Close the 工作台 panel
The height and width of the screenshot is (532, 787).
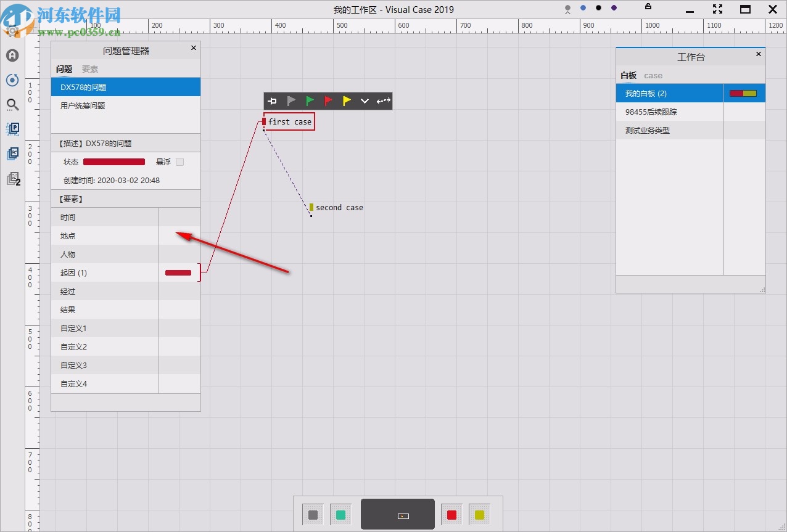[x=758, y=54]
